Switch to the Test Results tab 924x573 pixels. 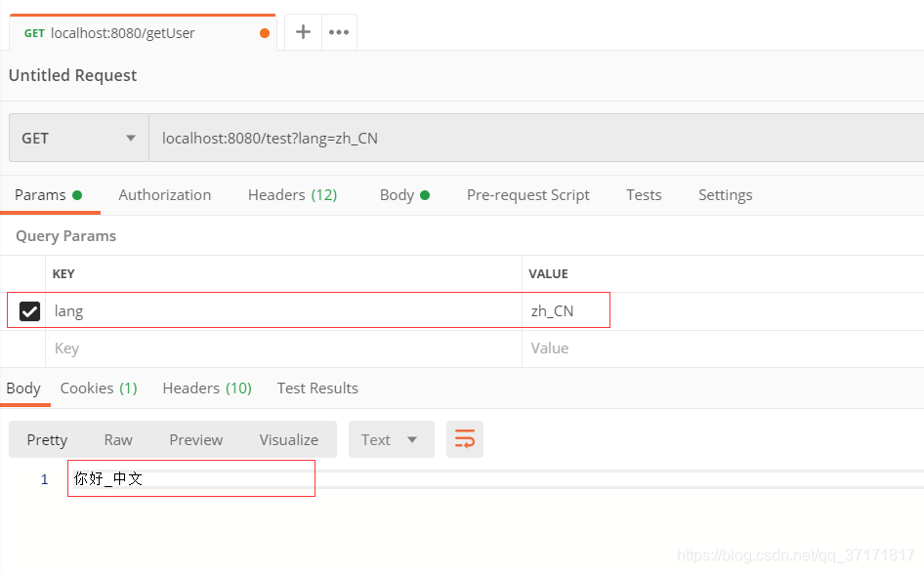pos(316,388)
